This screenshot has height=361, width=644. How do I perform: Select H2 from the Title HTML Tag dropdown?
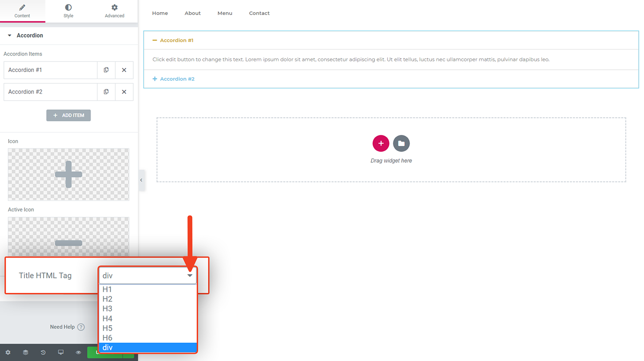click(x=108, y=299)
